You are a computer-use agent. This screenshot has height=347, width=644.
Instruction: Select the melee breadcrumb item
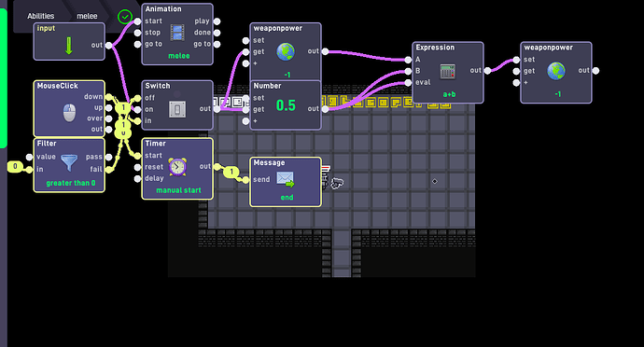pyautogui.click(x=87, y=16)
